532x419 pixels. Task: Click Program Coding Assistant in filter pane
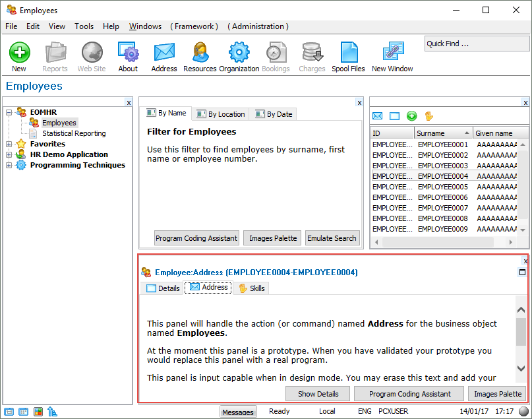[196, 238]
